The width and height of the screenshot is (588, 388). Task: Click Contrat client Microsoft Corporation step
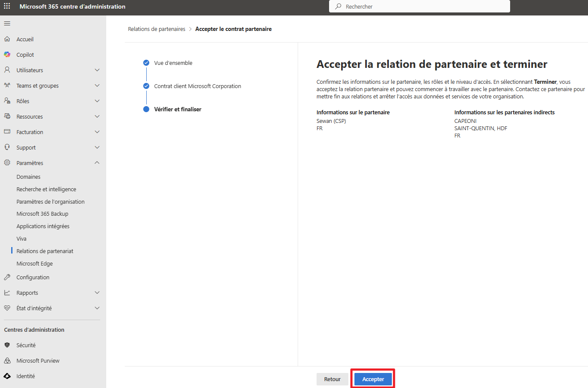click(197, 86)
